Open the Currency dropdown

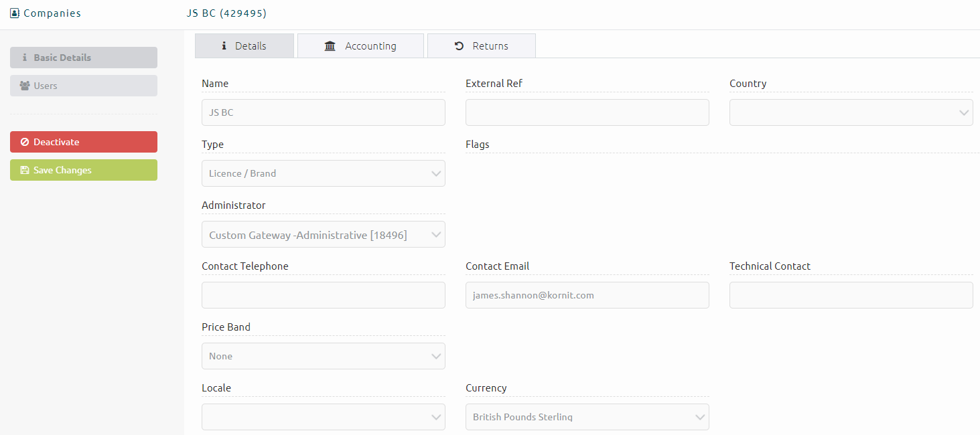(587, 417)
